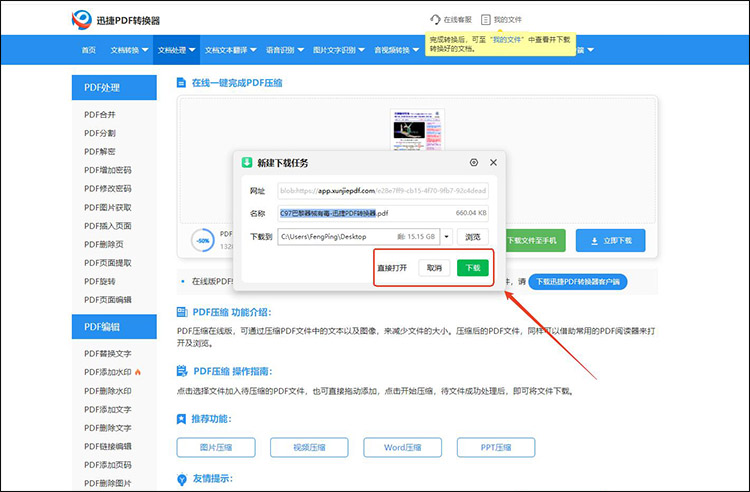
Task: Click the -50% compression progress circle
Action: coord(203,241)
